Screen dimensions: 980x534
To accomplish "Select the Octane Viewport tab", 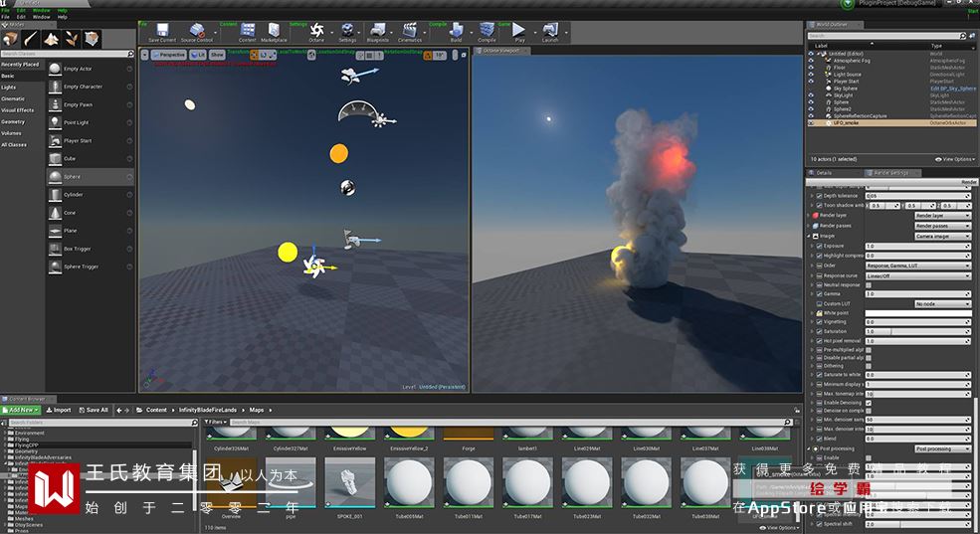I will pyautogui.click(x=500, y=51).
